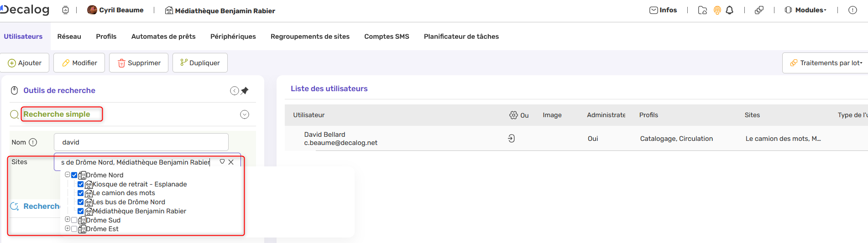Viewport: 868px width, 243px height.
Task: Open Planificateur de tâches tab
Action: [461, 36]
